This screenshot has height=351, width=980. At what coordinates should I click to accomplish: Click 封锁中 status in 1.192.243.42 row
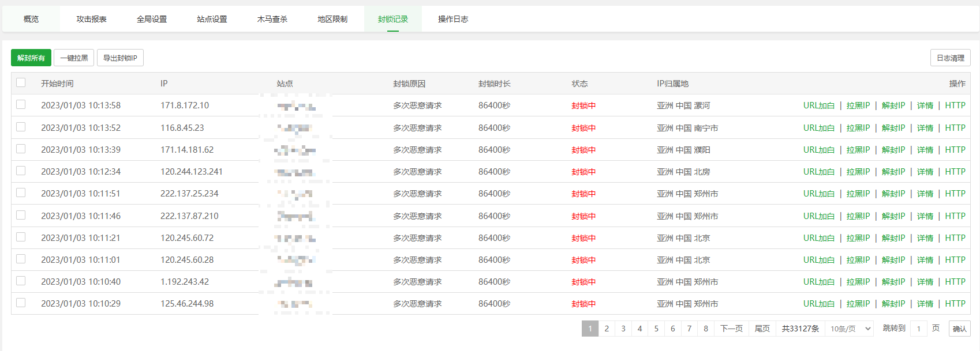click(584, 282)
